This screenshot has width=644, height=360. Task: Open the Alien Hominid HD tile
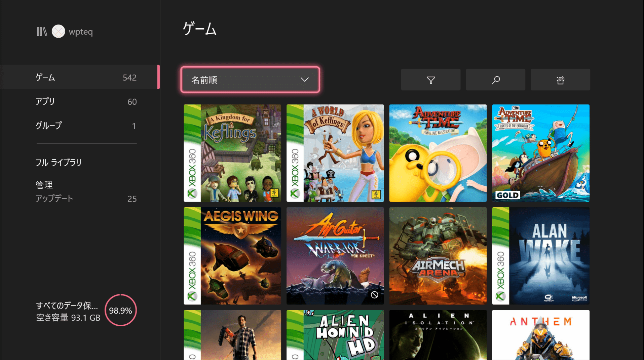pos(335,335)
